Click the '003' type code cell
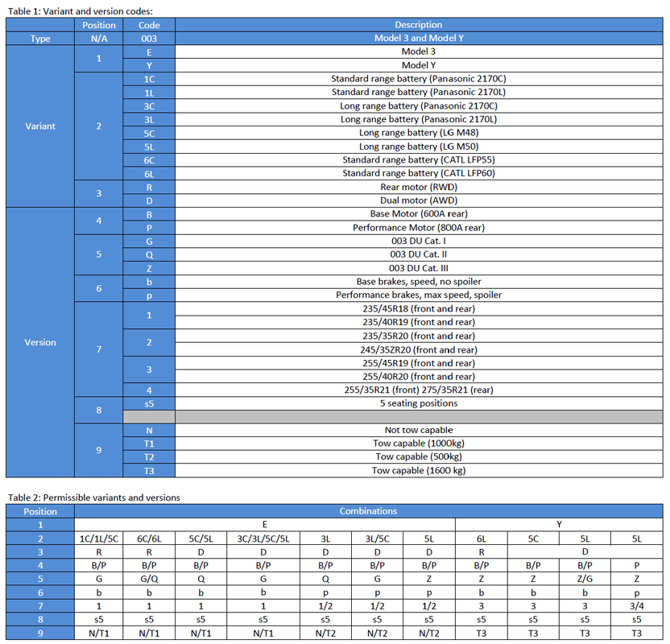This screenshot has height=644, width=670. 149,39
